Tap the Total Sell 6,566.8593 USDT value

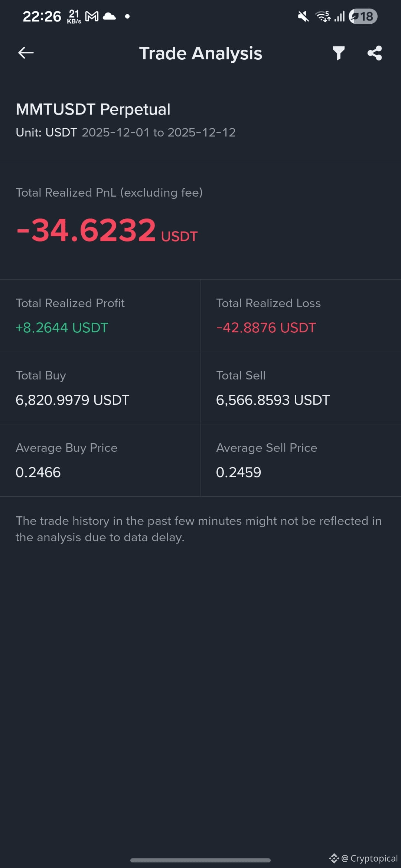click(273, 400)
